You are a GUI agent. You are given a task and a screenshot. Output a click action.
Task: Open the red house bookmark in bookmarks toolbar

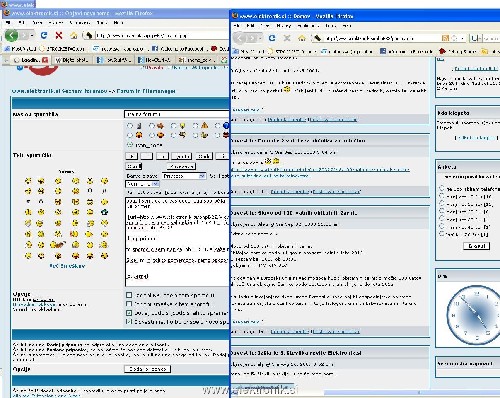click(442, 51)
